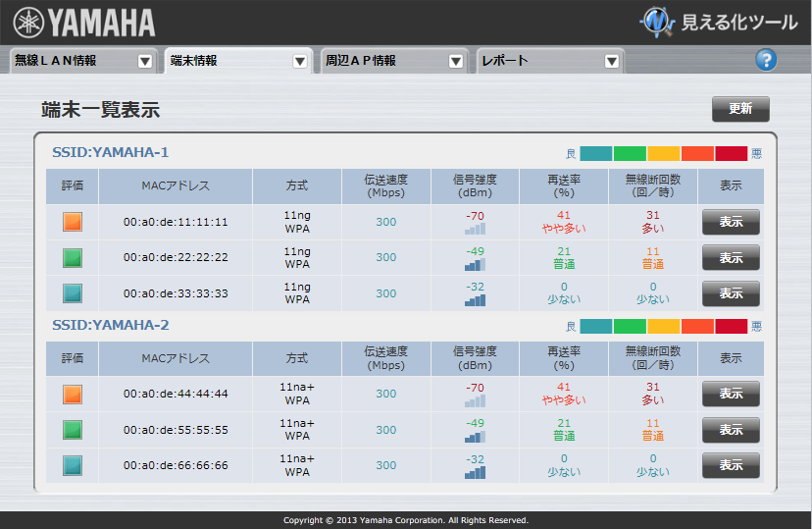Click the 見える化ツール logo icon

[657, 22]
